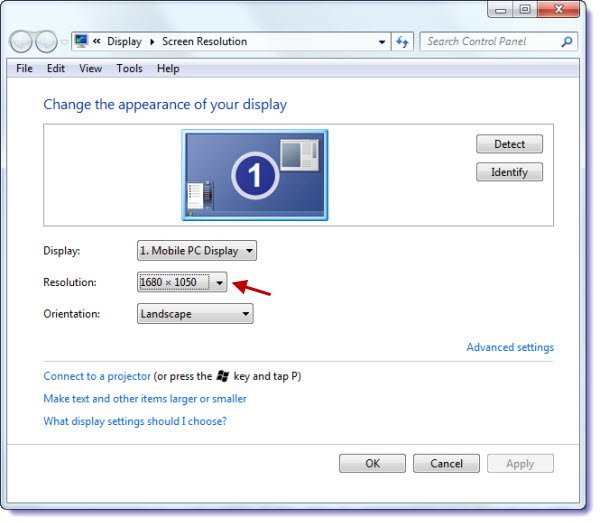600x523 pixels.
Task: Click the Apply button
Action: (520, 464)
